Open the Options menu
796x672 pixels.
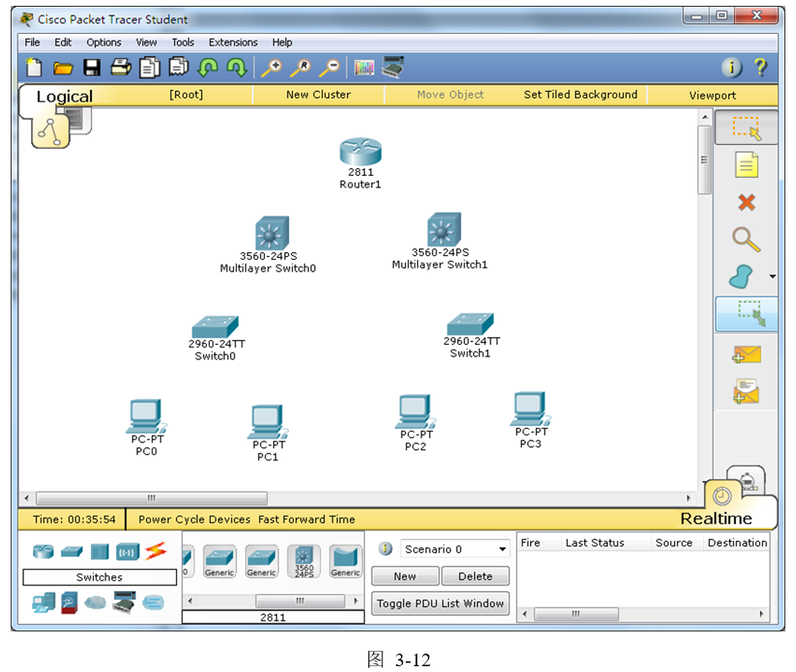coord(103,42)
